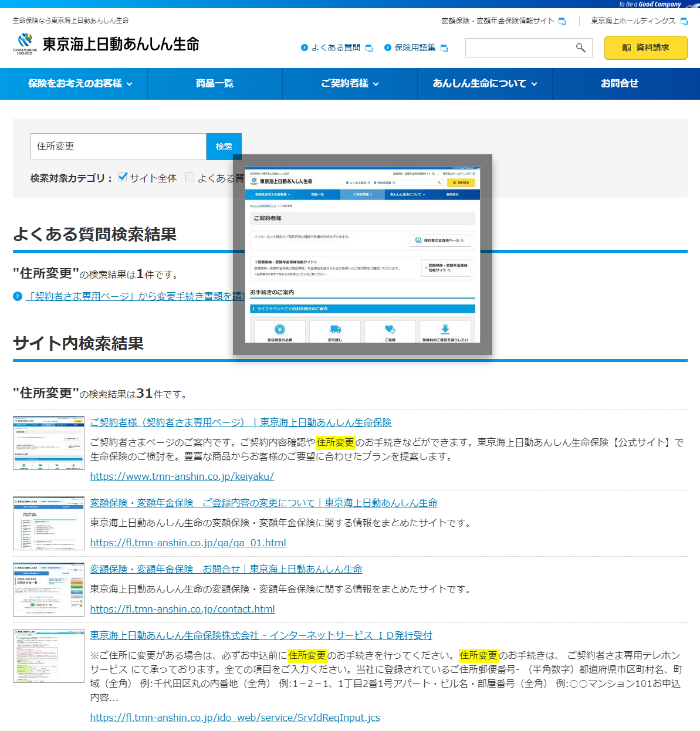
Task: Expand ご契約者様 dropdown menu
Action: click(350, 83)
